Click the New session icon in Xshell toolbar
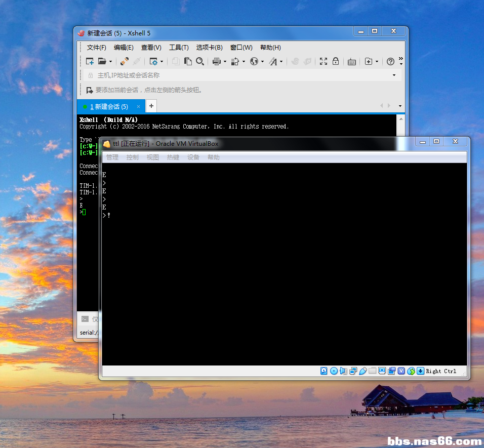This screenshot has width=484, height=448. click(90, 61)
